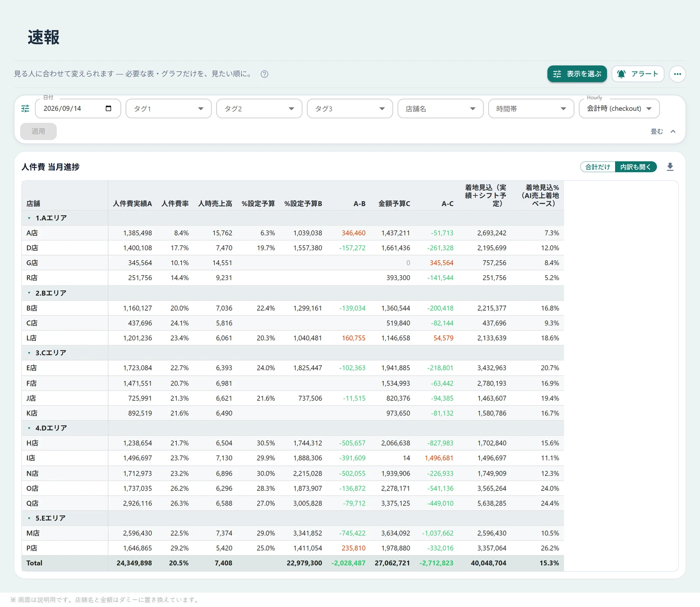Viewport: 700px width, 607px height.
Task: Open the calendar picker in date field
Action: [108, 109]
